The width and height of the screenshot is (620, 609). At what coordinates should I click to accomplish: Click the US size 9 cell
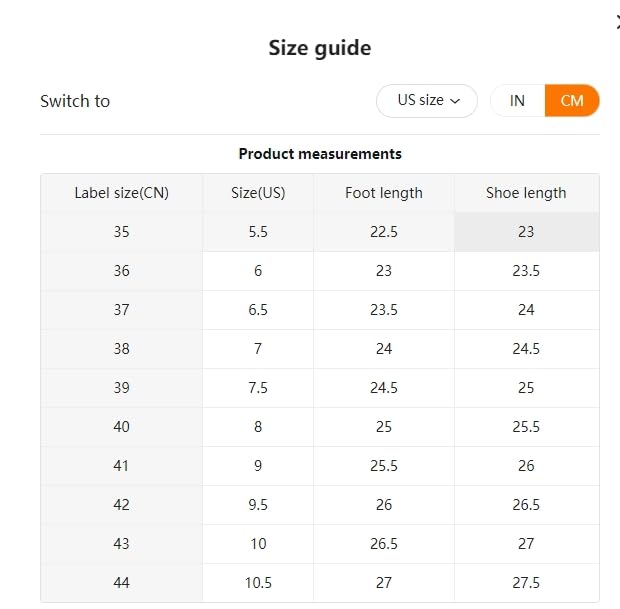click(258, 466)
